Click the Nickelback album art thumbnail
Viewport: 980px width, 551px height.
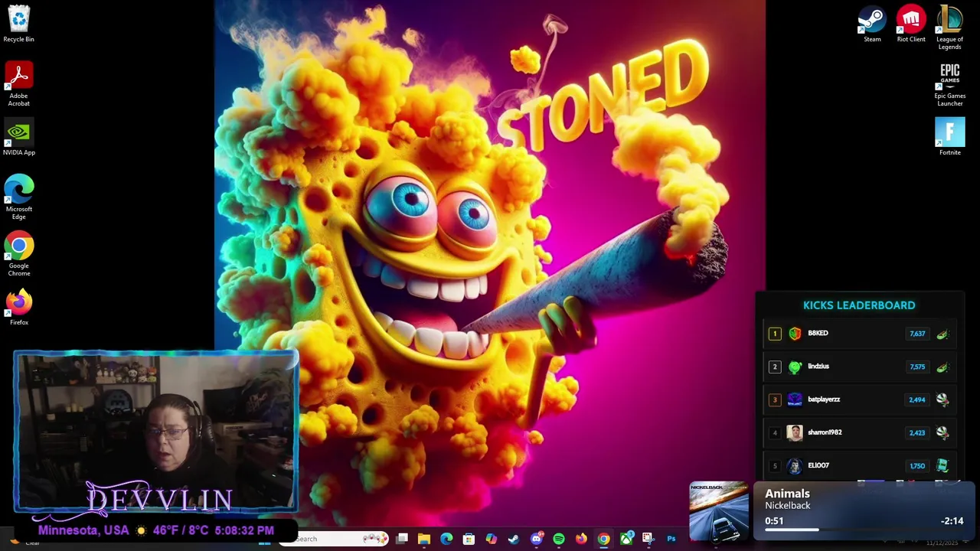(719, 510)
